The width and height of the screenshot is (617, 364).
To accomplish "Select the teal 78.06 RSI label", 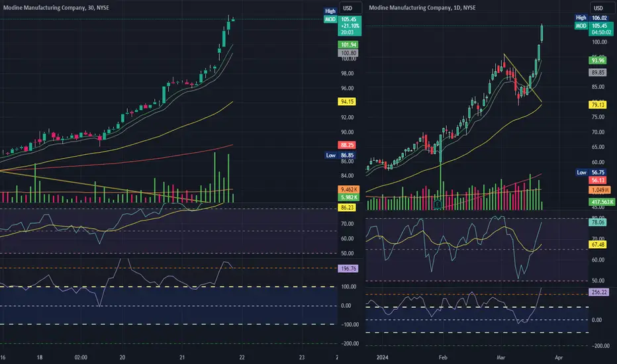I will pyautogui.click(x=597, y=222).
